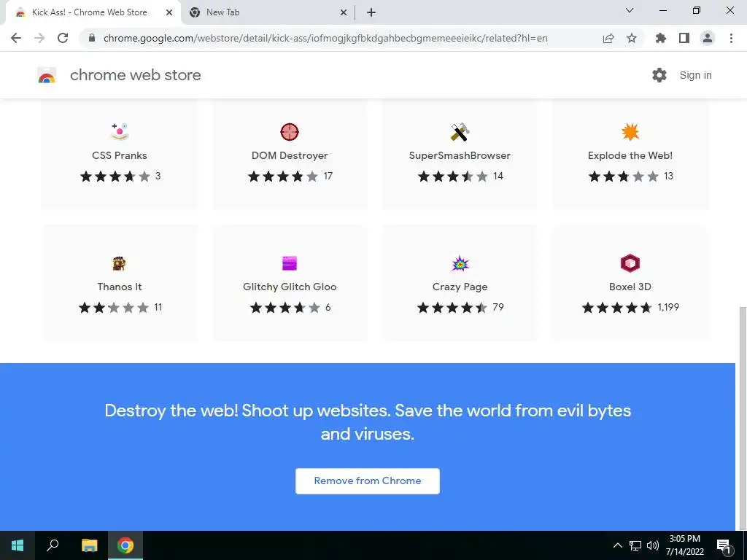This screenshot has width=747, height=560.
Task: Open the Extensions puzzle menu
Action: (x=661, y=38)
